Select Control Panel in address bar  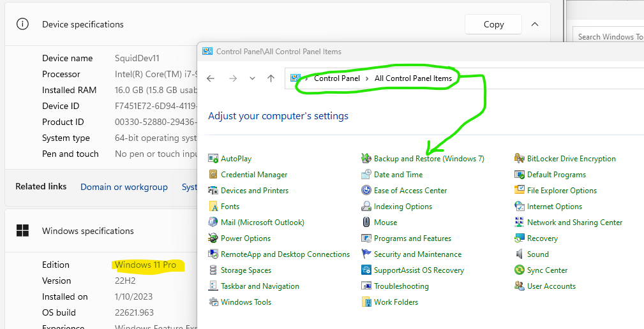click(337, 78)
